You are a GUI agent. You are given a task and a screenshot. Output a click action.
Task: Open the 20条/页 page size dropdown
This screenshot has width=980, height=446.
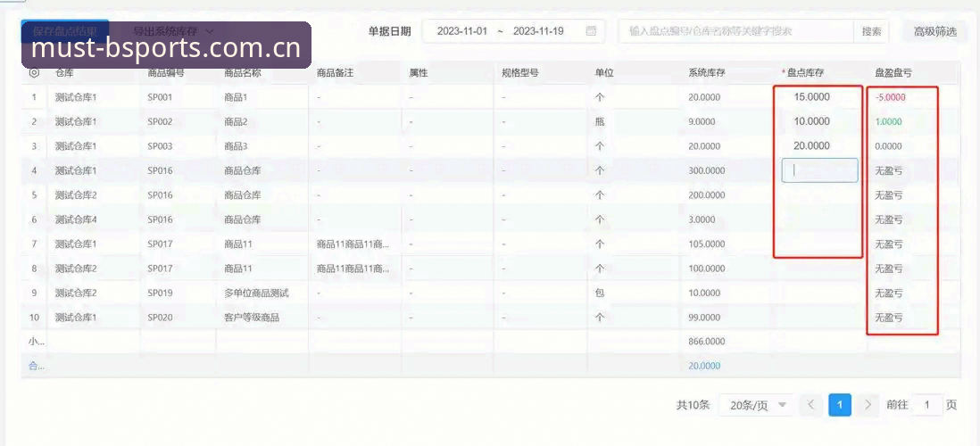[x=758, y=405]
